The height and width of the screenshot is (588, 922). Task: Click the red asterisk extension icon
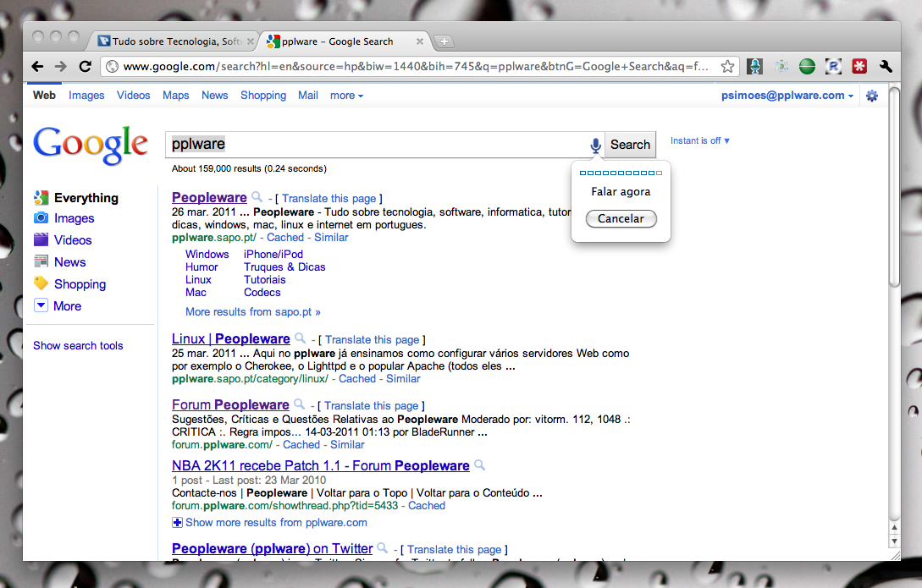(859, 66)
